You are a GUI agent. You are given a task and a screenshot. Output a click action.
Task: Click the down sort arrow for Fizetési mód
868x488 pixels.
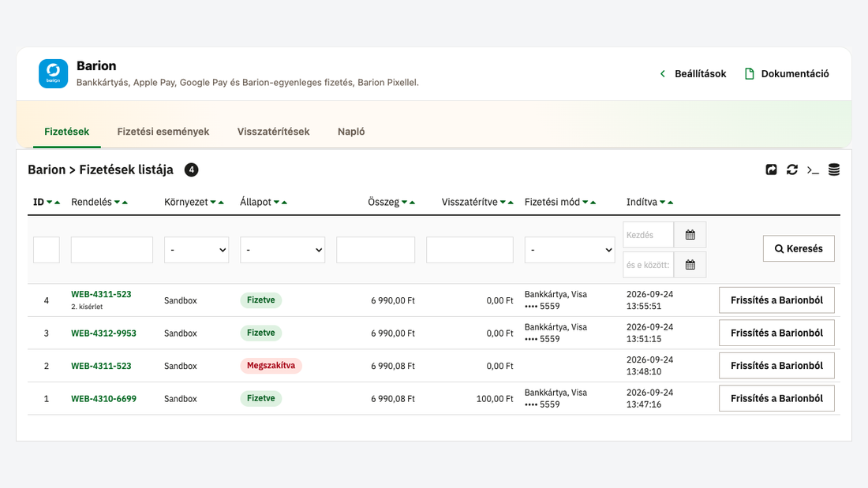[x=586, y=203]
